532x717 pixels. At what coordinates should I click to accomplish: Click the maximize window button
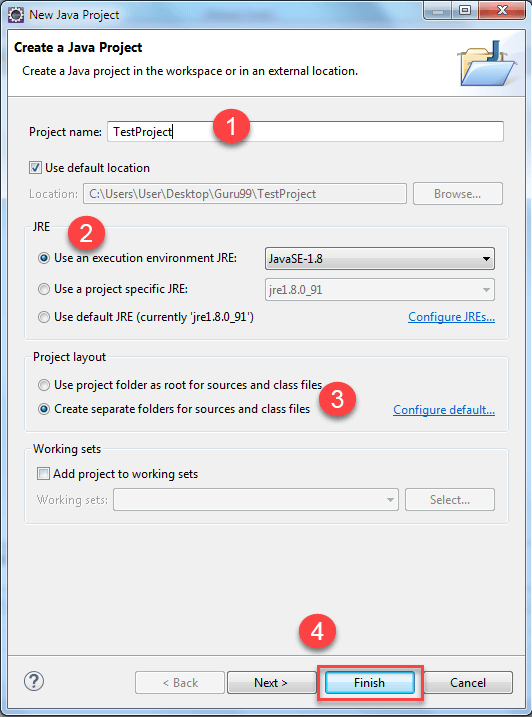coord(465,10)
